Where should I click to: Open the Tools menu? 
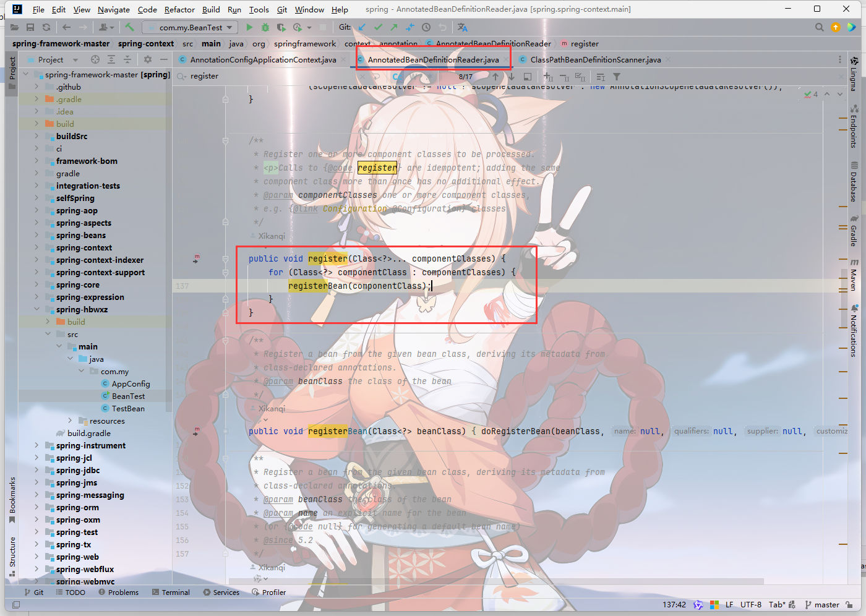point(259,9)
